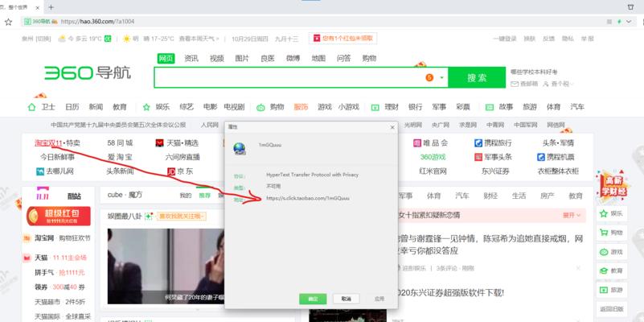
Task: Click the cloudy weather icon for today
Action: coord(62,39)
